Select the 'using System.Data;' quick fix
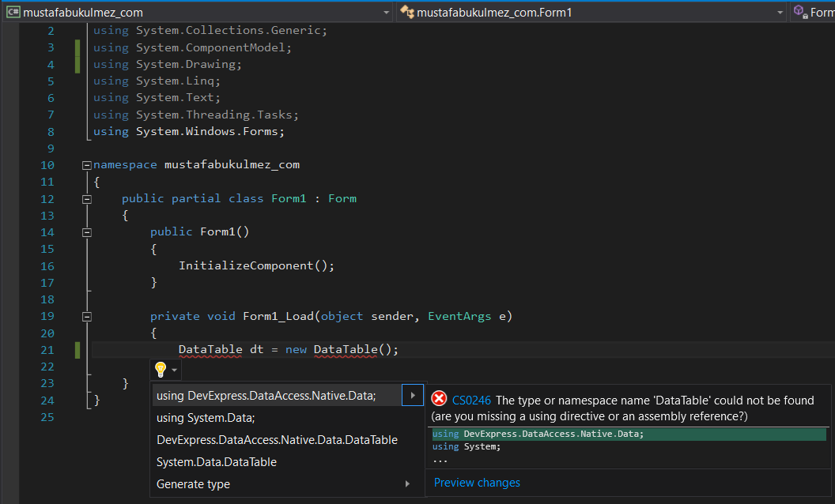 (204, 416)
